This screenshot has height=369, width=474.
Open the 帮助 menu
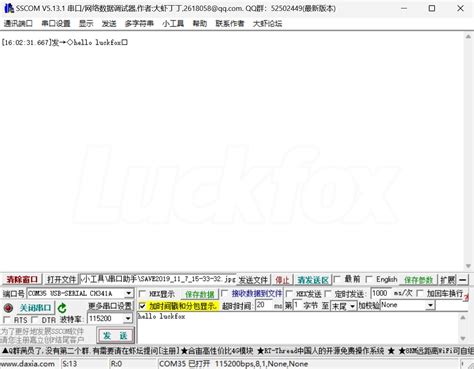tap(200, 23)
